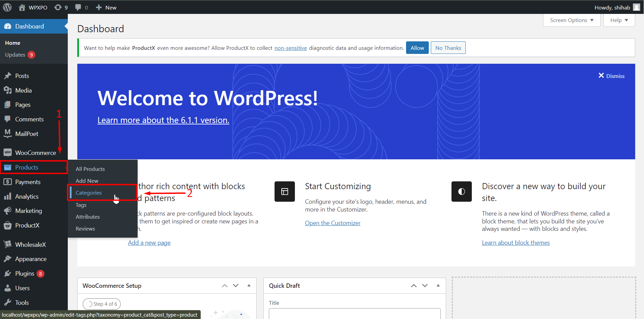Move Quick Draft widget down
Viewport: 644px width, 319px height.
point(425,286)
